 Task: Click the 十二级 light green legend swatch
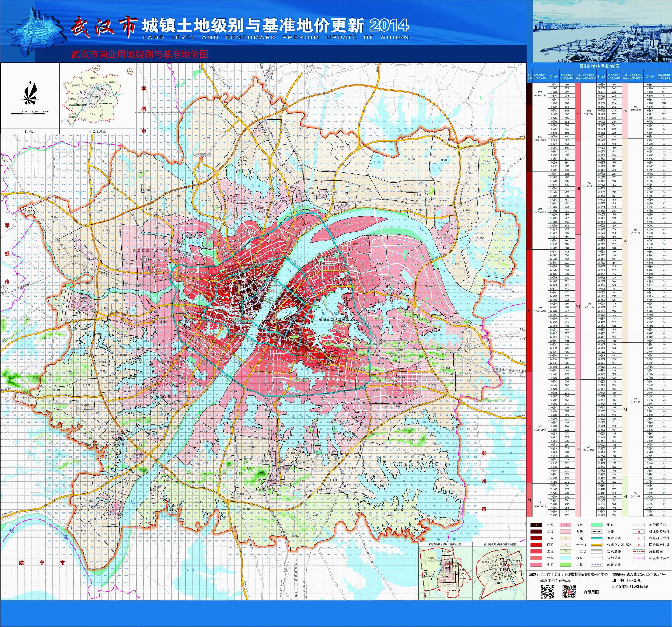(565, 551)
